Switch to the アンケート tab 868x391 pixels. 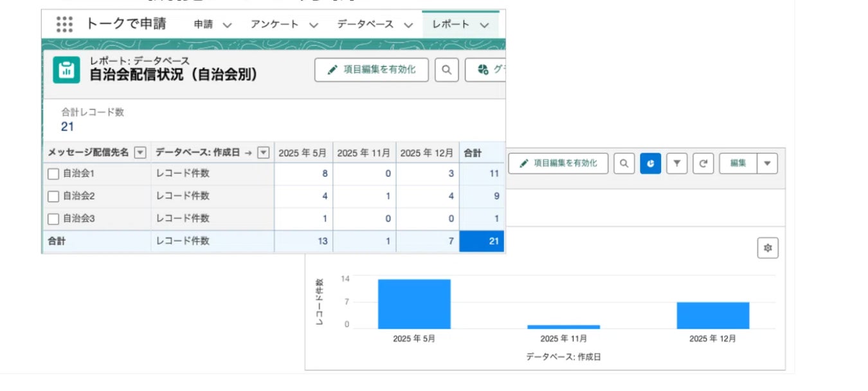tap(275, 24)
